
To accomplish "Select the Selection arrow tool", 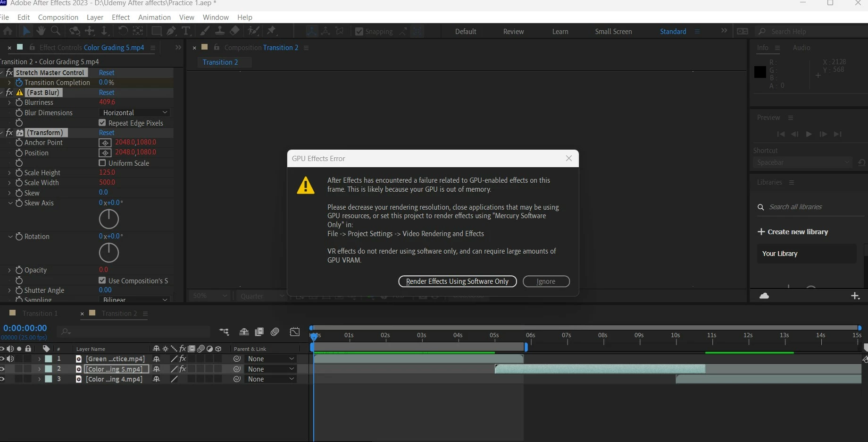I will pyautogui.click(x=26, y=31).
